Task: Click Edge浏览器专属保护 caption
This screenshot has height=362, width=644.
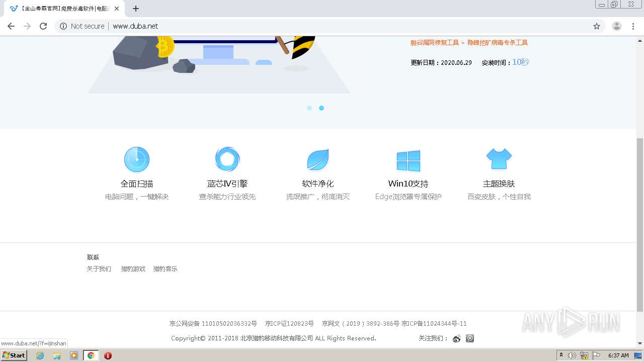Action: click(409, 197)
